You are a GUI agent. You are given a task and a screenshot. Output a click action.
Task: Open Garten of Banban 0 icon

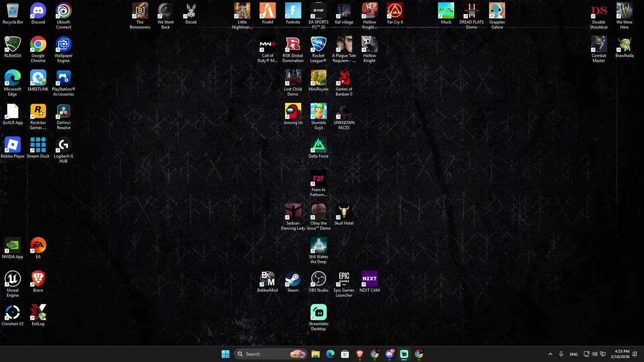344,83
